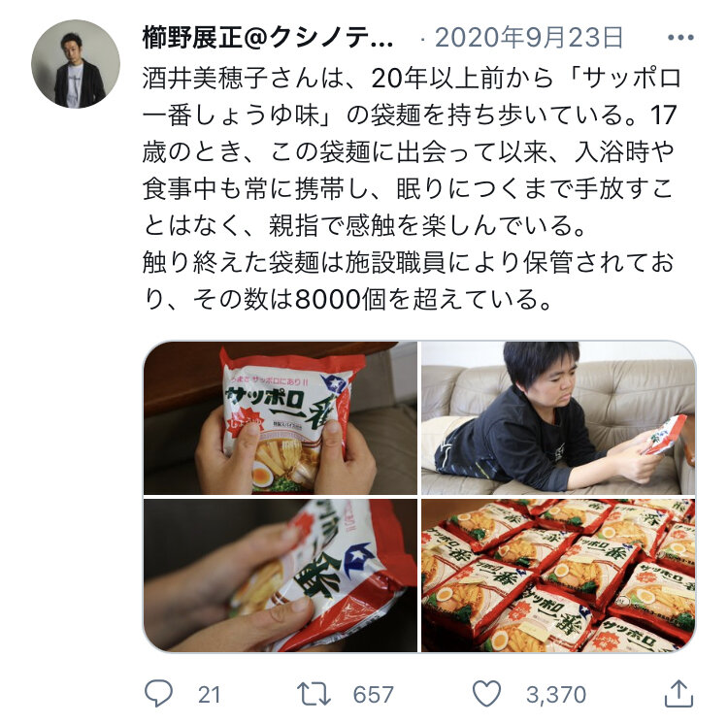
Task: Open the 2020年9月23日 date link
Action: (x=528, y=38)
